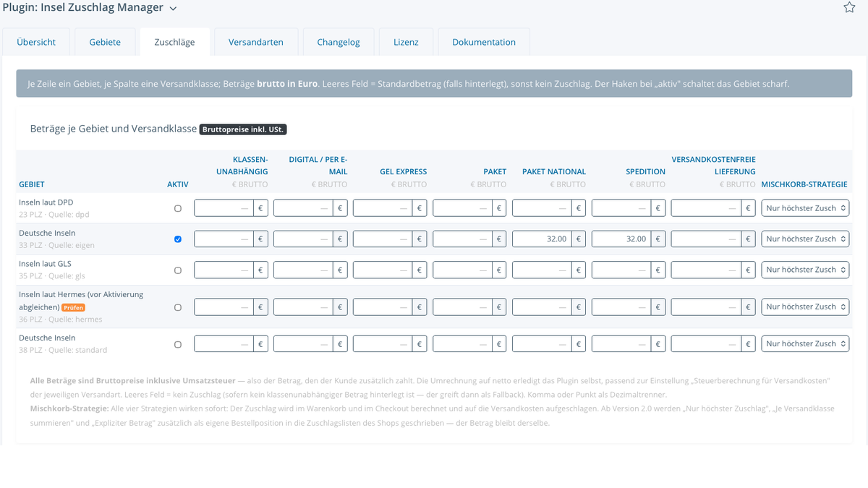Click Paket National field for Inseln laut DPD
Viewport: 868px width, 488px height.
coord(542,208)
